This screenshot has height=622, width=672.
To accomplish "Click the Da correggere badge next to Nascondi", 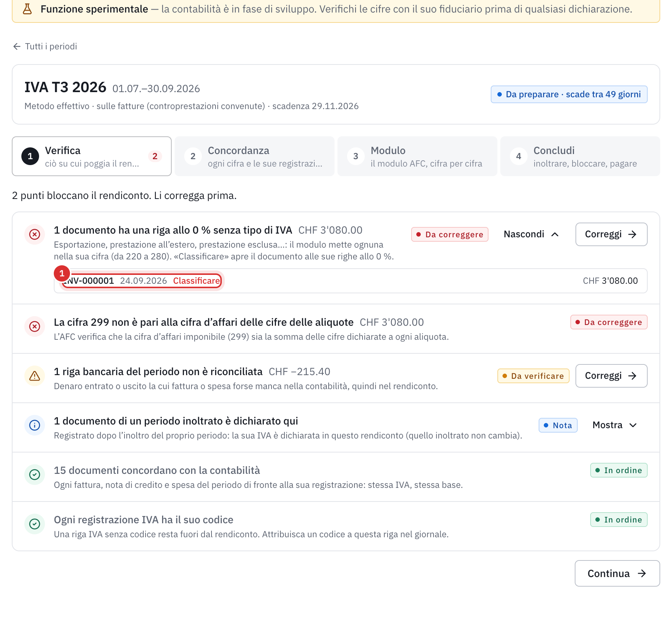I will [x=450, y=235].
